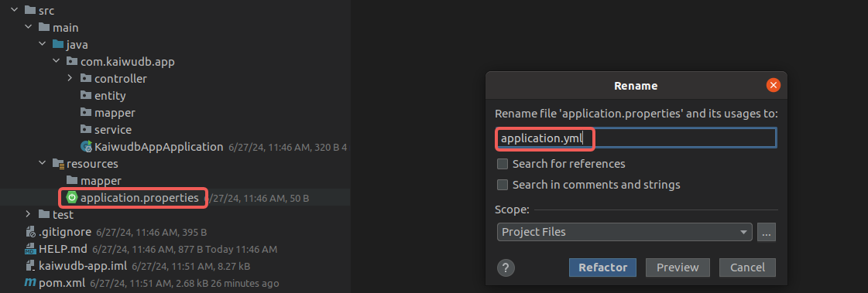This screenshot has height=293, width=868.
Task: Click the resources folder icon
Action: (58, 164)
